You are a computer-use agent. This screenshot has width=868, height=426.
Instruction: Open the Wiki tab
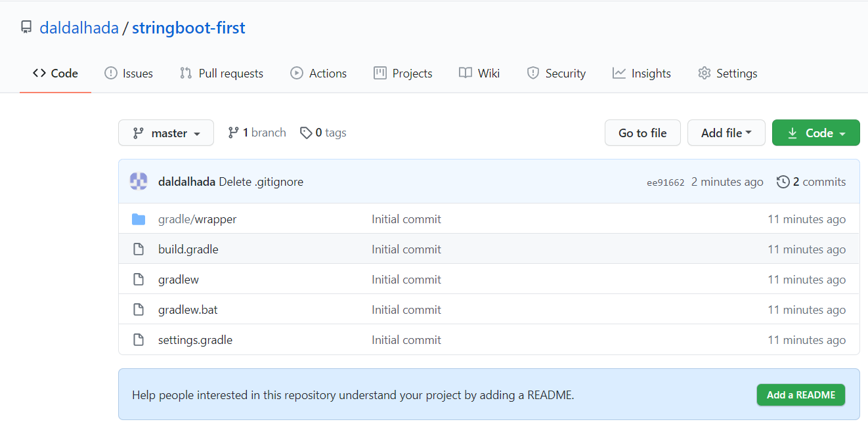point(479,74)
